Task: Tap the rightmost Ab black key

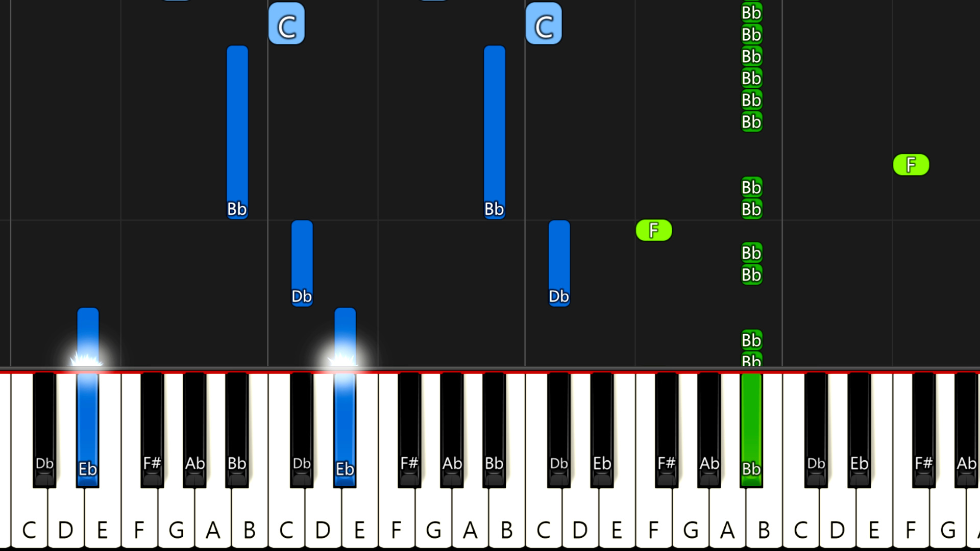Action: pos(966,430)
